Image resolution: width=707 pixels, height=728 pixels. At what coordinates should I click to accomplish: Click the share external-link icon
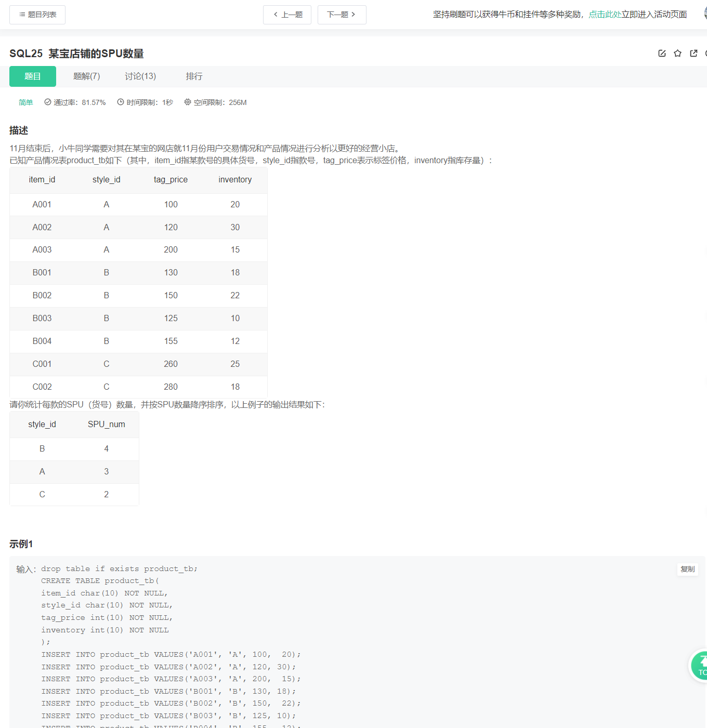693,53
